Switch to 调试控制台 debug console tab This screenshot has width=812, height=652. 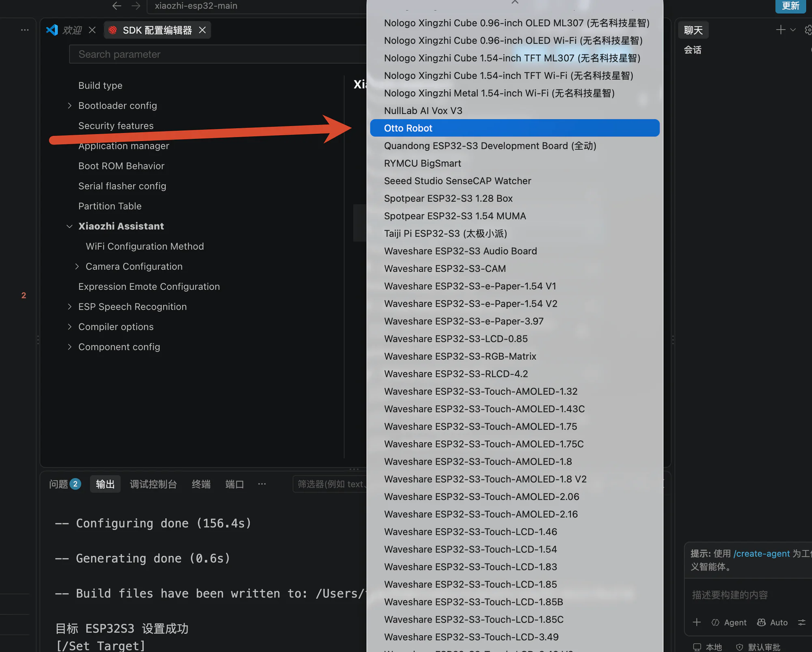point(153,484)
